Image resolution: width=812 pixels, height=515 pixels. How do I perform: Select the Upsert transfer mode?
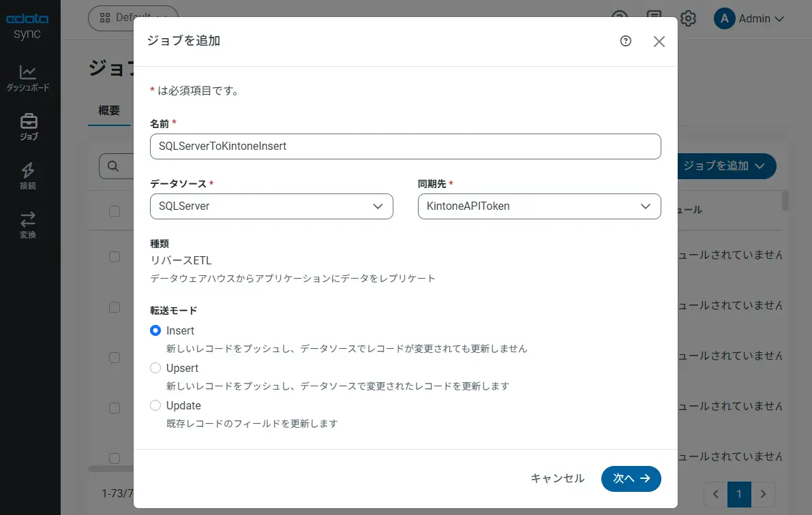tap(156, 368)
